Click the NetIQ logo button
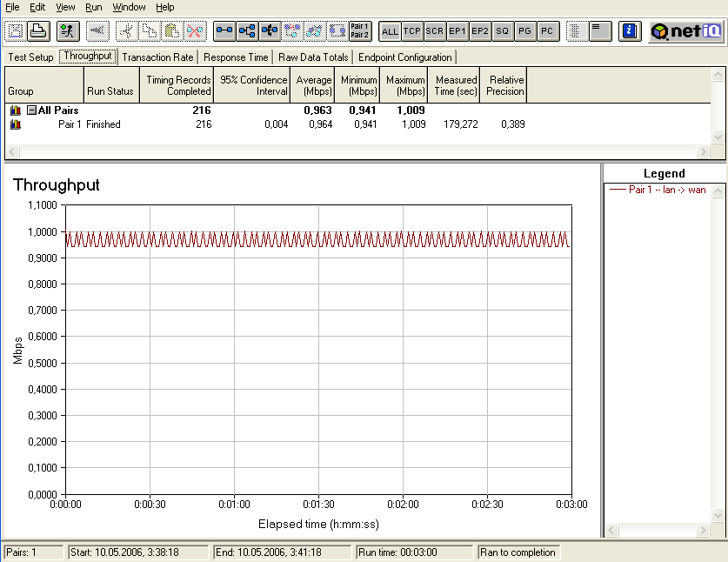Image resolution: width=728 pixels, height=562 pixels. (685, 31)
